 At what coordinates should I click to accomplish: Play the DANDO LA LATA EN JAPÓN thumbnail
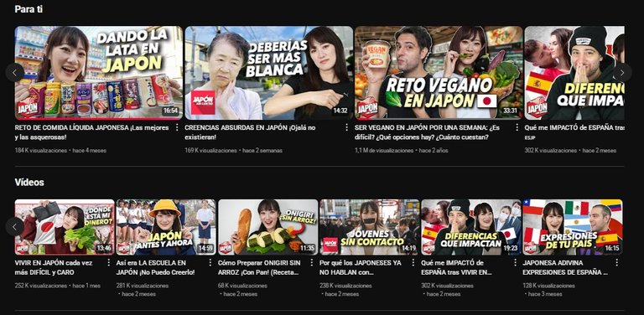[x=99, y=73]
